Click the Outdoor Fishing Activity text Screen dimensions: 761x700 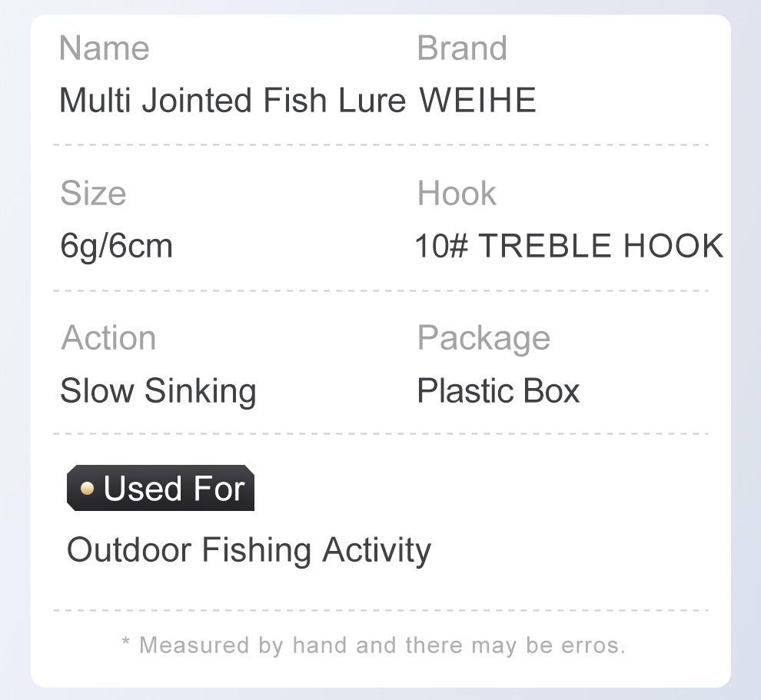tap(248, 550)
